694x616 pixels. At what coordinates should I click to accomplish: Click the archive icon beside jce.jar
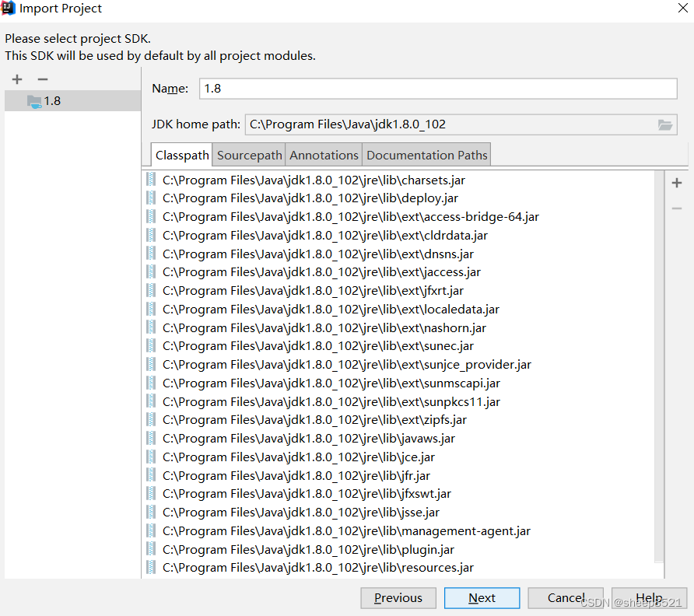(151, 457)
